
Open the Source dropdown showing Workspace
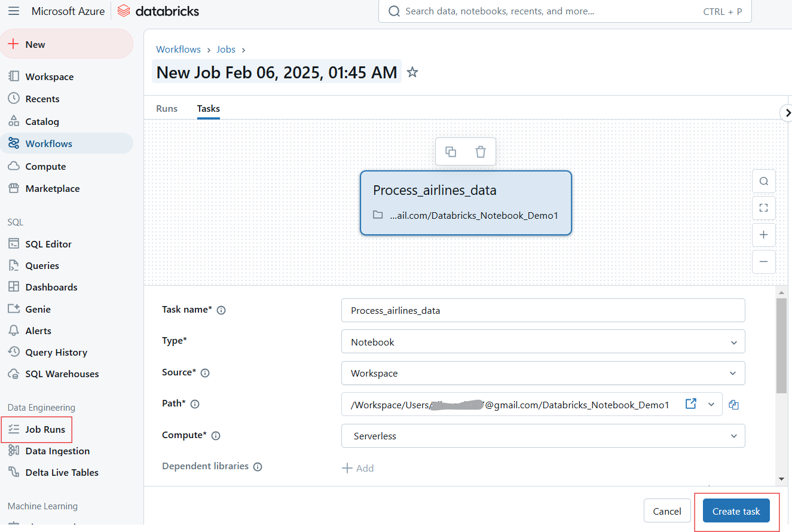[x=543, y=373]
